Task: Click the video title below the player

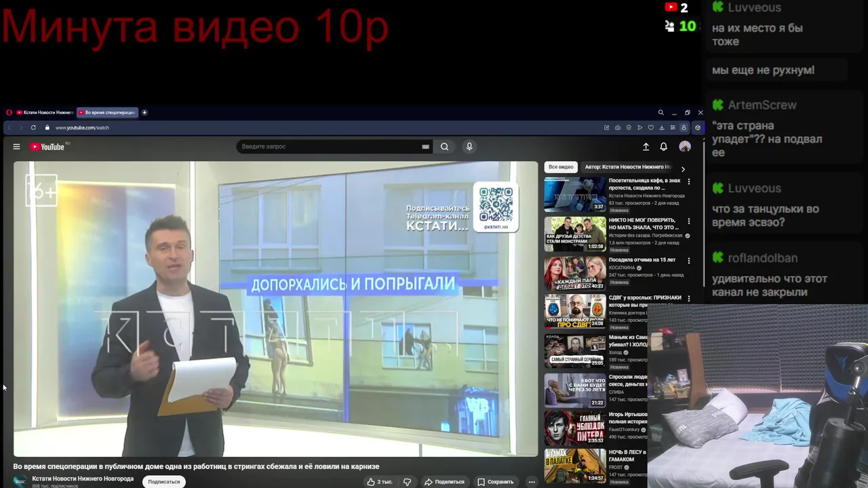Action: tap(196, 466)
